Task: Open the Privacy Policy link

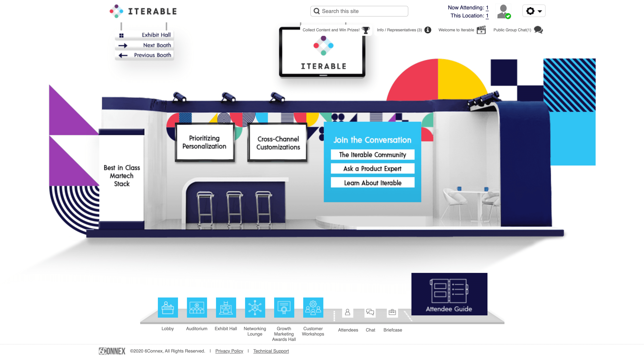Action: click(x=229, y=351)
